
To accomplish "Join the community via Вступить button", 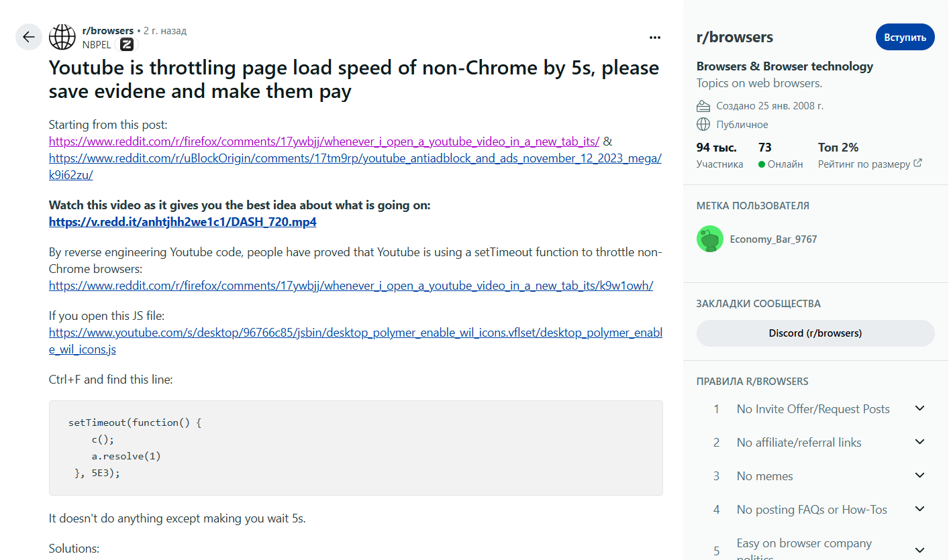I will [905, 37].
